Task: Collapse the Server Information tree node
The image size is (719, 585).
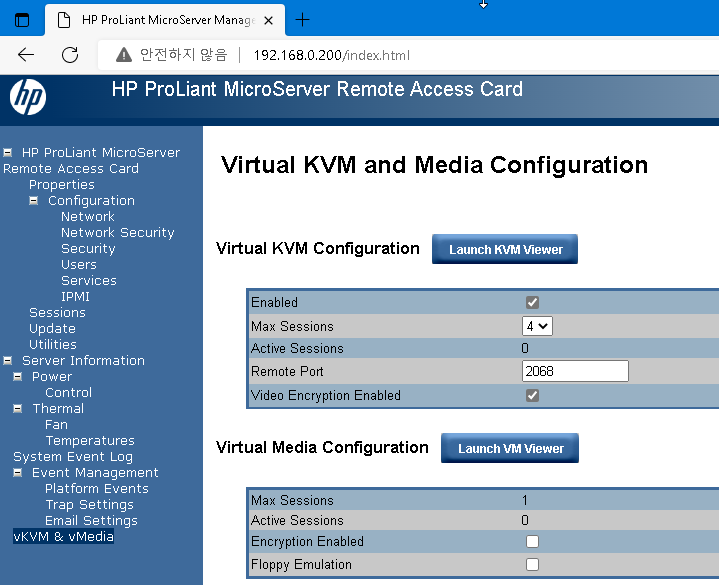Action: (7, 360)
